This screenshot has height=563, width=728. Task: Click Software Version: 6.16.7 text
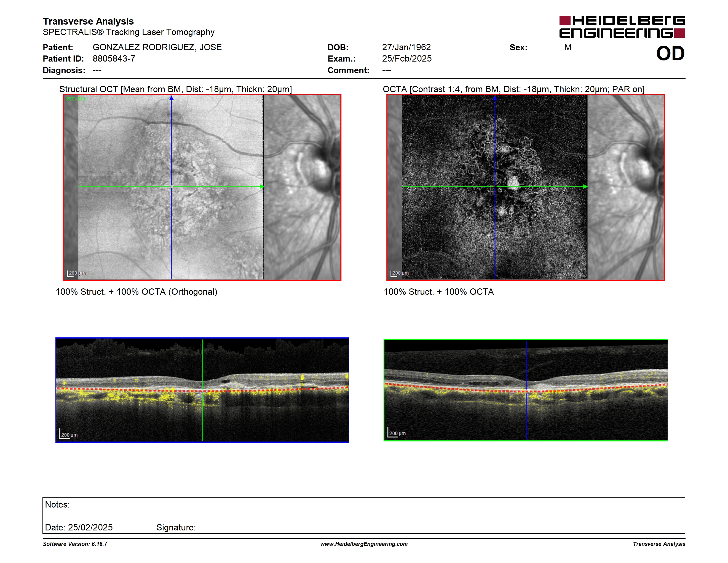click(x=75, y=544)
